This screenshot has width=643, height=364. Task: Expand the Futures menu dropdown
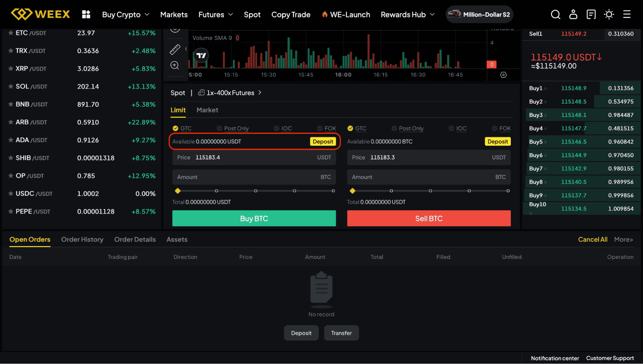pos(216,14)
